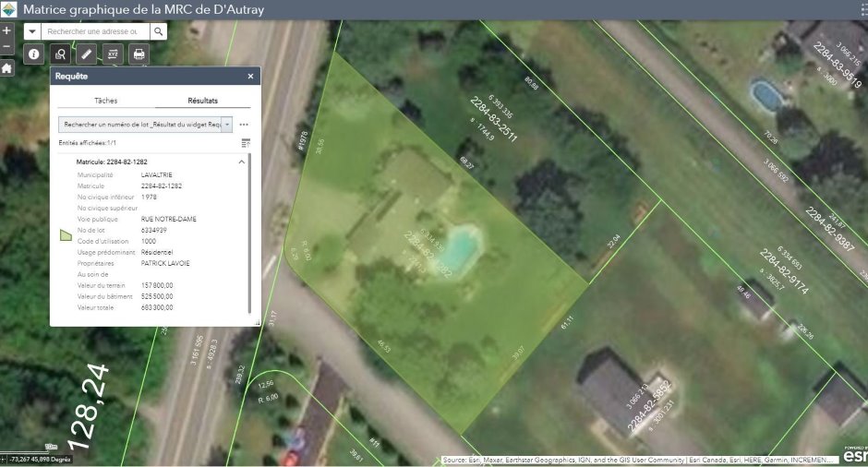
Task: Click 'Entités affichées:1/1' text
Action: pyautogui.click(x=88, y=143)
